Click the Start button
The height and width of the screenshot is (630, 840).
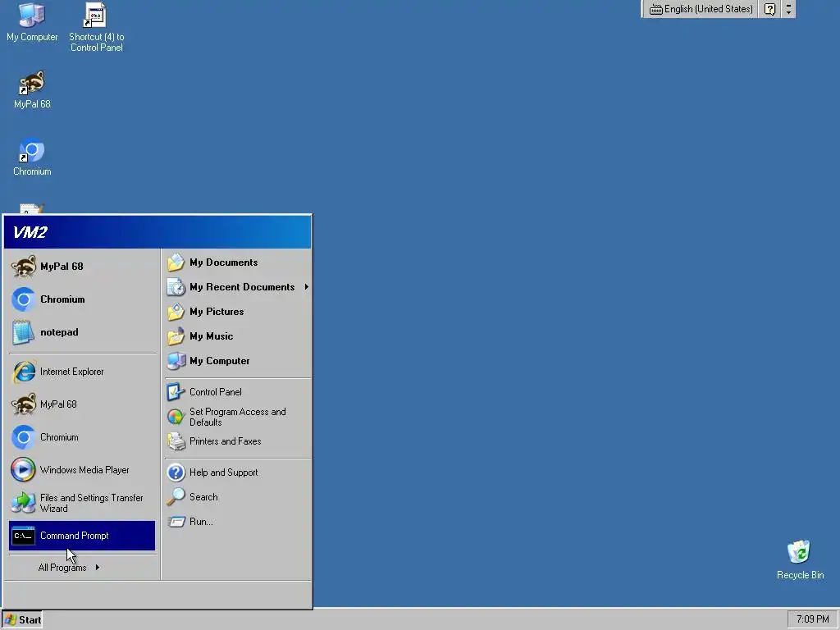(x=22, y=620)
